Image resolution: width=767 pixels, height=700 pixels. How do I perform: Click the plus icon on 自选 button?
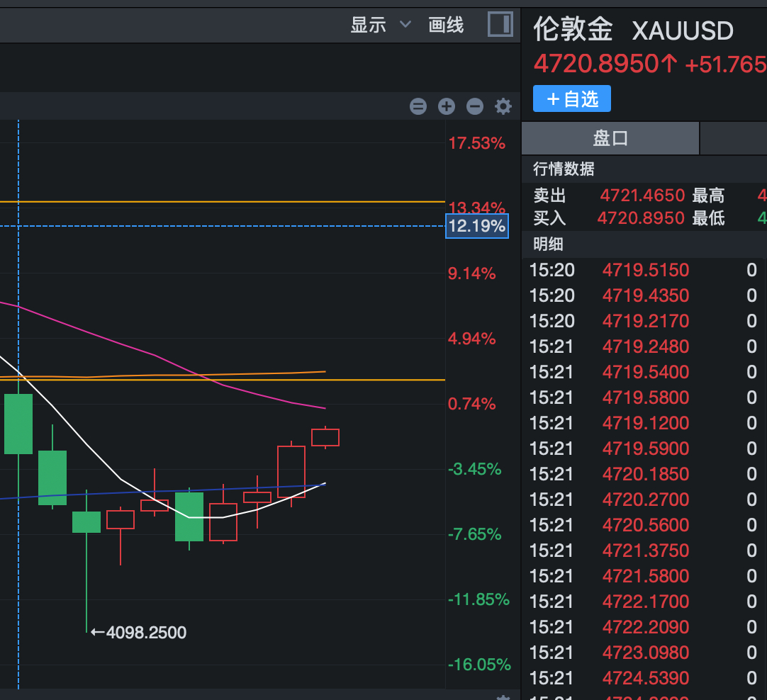coord(552,98)
